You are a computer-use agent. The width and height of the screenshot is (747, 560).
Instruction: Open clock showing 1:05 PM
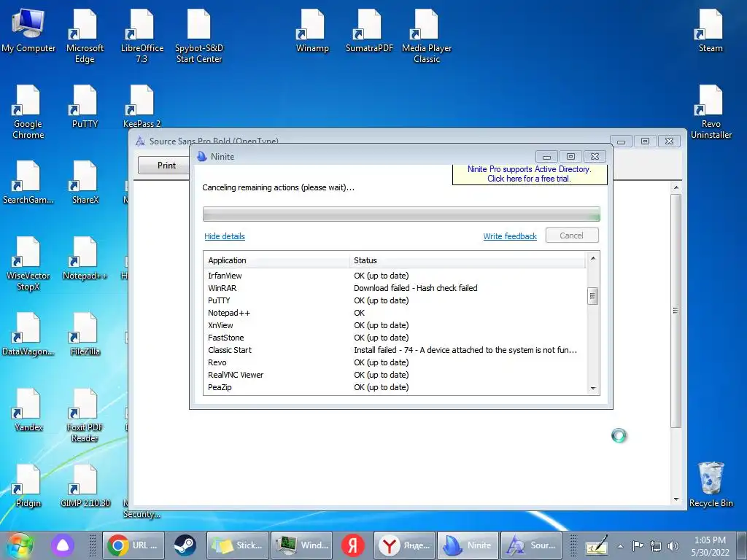pyautogui.click(x=711, y=545)
